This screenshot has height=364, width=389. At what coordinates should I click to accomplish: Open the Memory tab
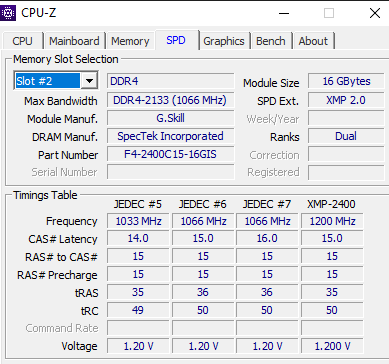130,41
